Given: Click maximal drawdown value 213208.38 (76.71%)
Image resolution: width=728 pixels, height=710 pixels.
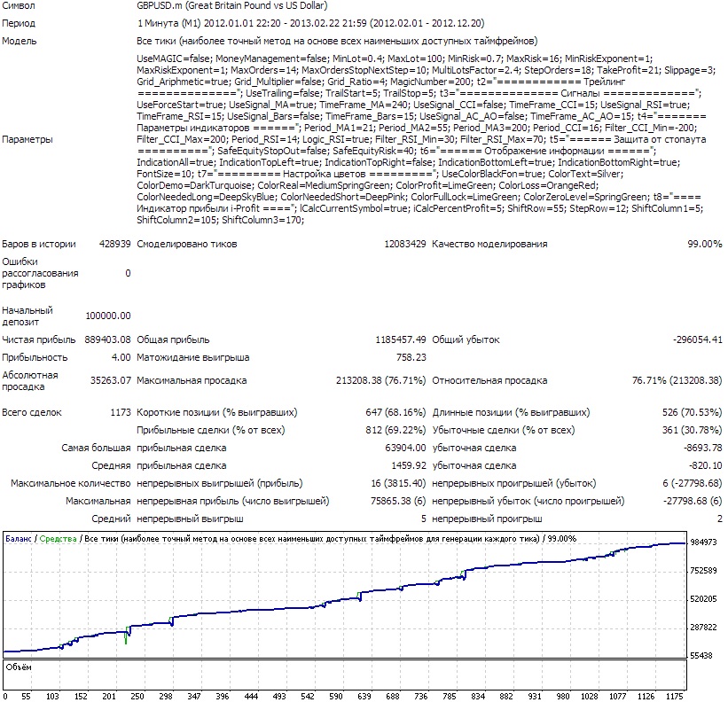Looking at the screenshot, I should point(380,380).
